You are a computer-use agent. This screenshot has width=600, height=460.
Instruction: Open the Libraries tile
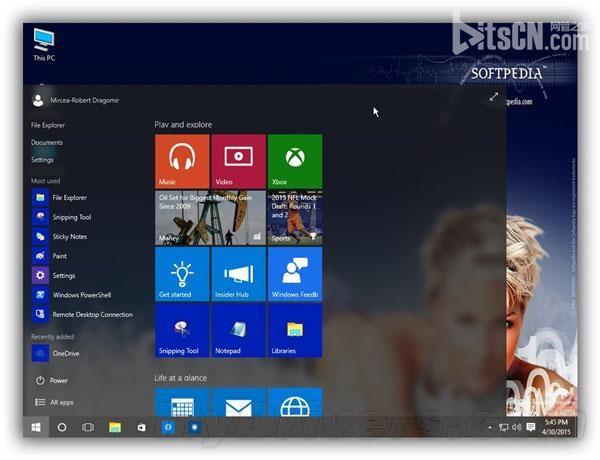coord(295,330)
